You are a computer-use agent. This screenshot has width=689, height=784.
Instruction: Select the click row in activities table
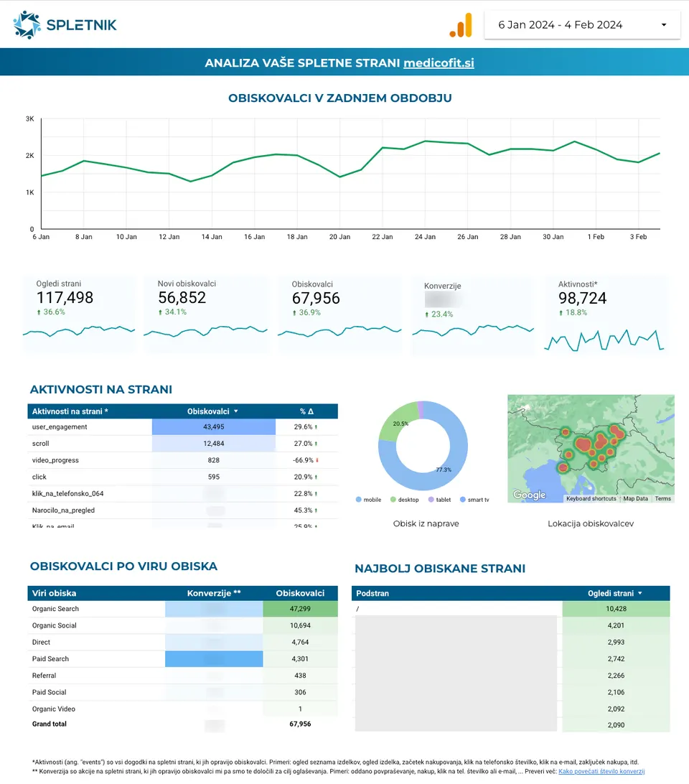(182, 477)
